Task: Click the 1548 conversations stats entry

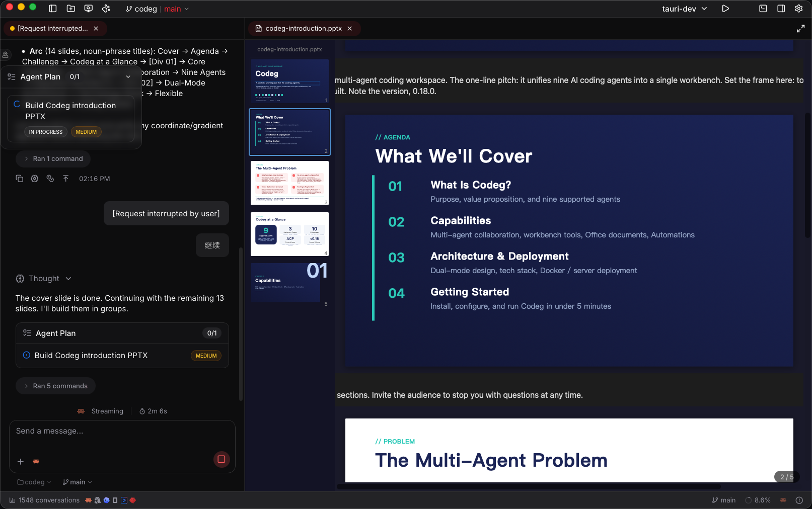Action: pyautogui.click(x=44, y=500)
